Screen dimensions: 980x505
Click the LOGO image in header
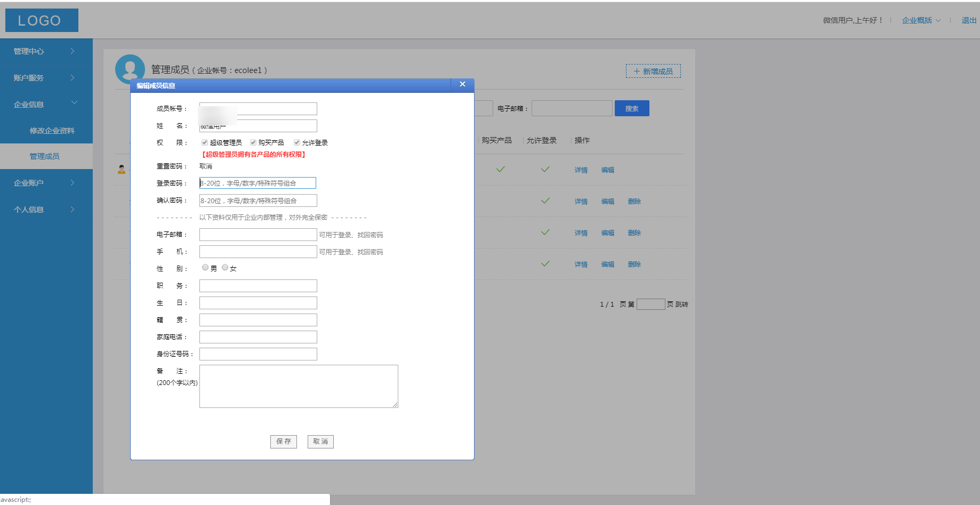(x=42, y=20)
